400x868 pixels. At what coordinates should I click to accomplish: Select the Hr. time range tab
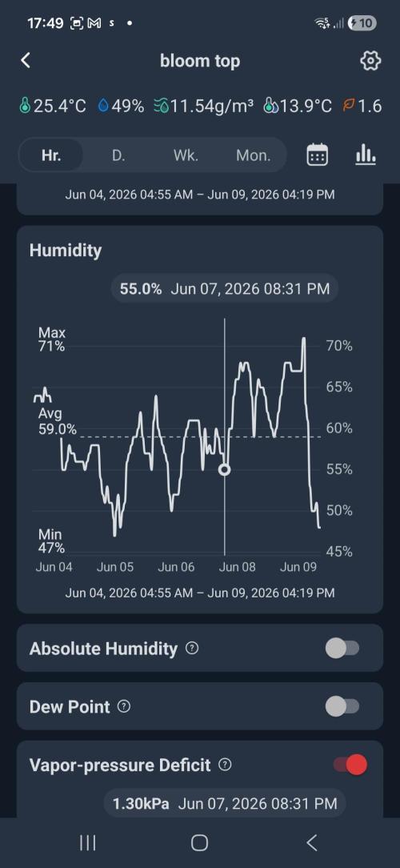(51, 155)
